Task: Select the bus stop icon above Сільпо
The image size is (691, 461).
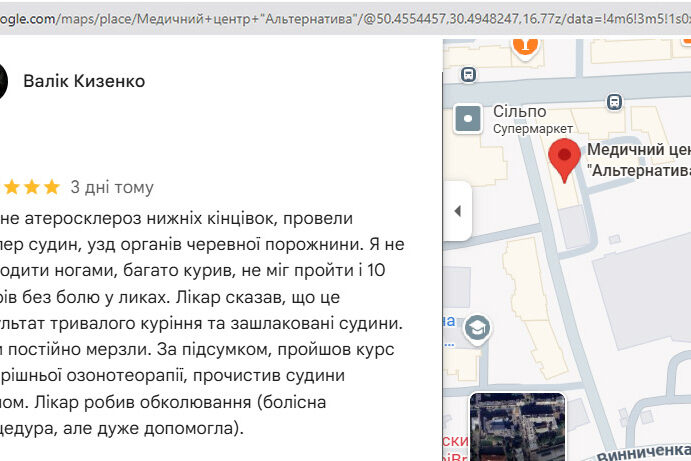Action: pyautogui.click(x=469, y=73)
